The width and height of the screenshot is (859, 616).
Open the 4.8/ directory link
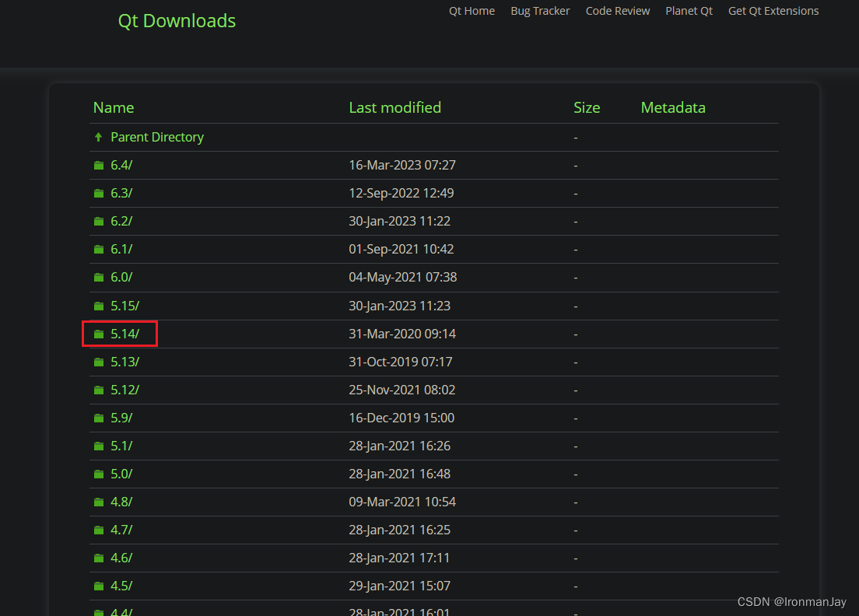pos(121,502)
